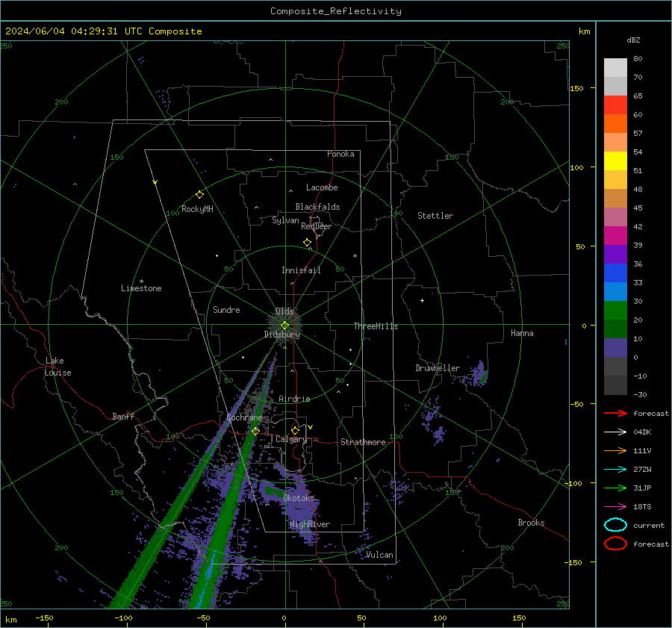
Task: Click the yellow diamond marker above Calgary
Action: (295, 430)
